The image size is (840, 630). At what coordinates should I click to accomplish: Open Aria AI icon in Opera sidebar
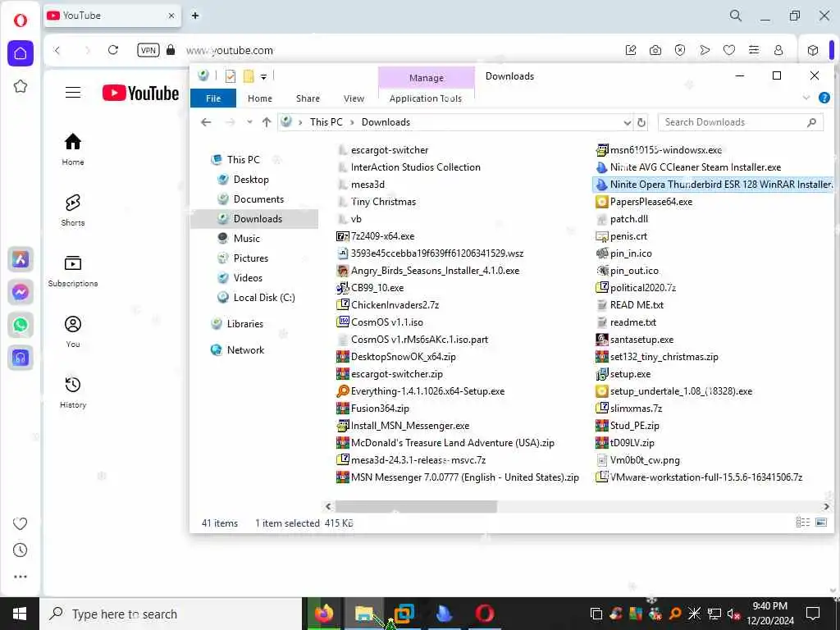tap(21, 259)
